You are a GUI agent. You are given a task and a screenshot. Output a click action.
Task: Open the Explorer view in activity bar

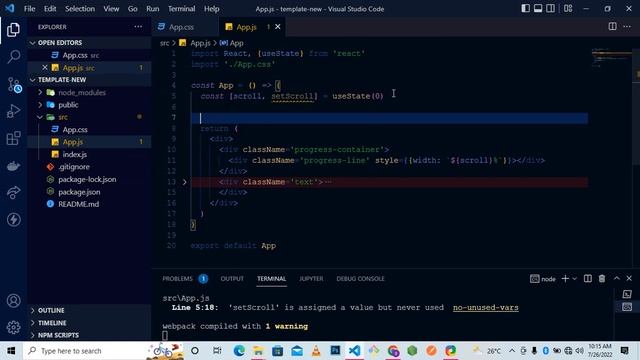(13, 30)
